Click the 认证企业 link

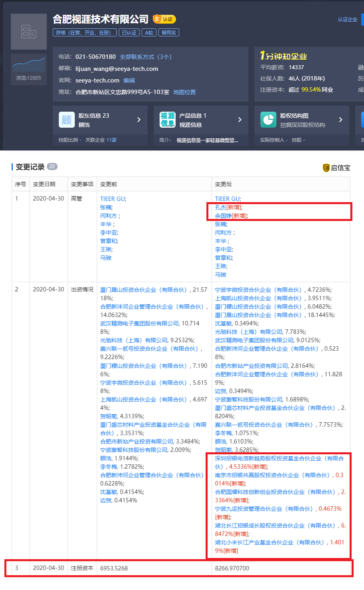pyautogui.click(x=347, y=19)
